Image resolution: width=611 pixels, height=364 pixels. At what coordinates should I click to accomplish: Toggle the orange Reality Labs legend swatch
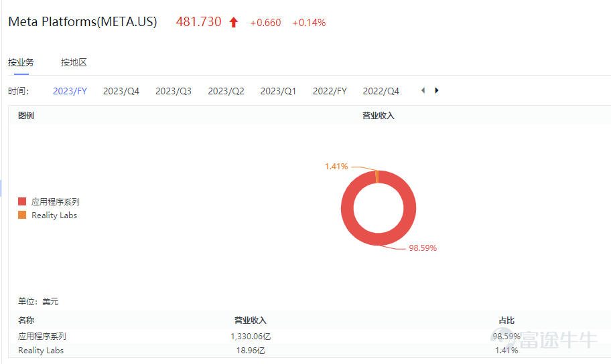(x=22, y=215)
